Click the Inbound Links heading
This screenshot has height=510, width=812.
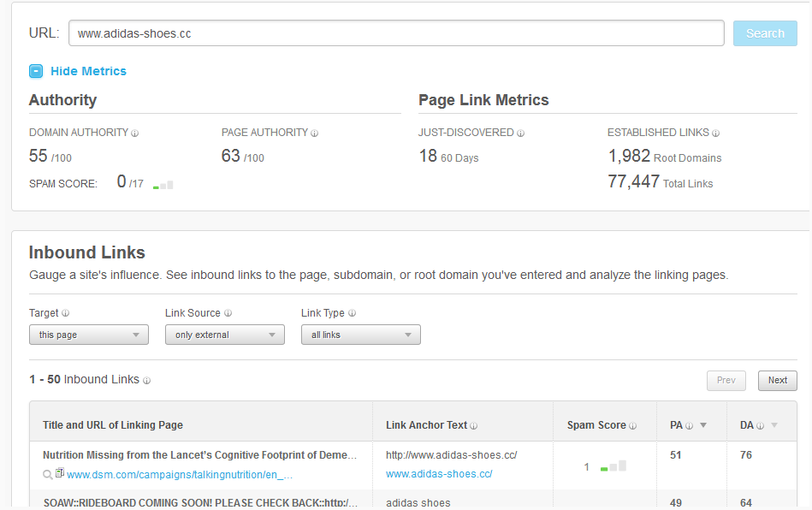tap(87, 252)
